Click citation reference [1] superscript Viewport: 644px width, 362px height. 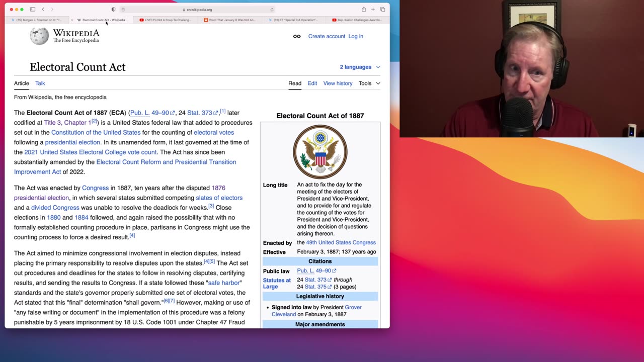[x=222, y=111]
